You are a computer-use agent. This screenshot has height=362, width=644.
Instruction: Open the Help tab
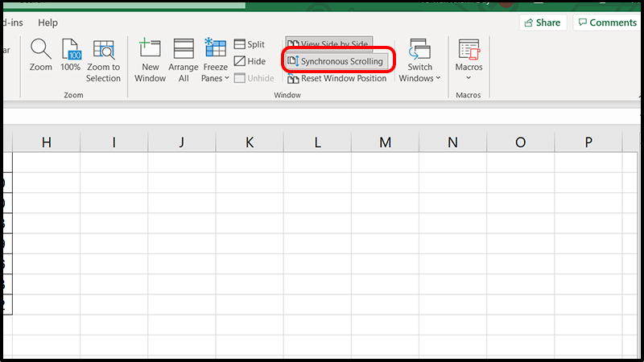click(x=47, y=23)
